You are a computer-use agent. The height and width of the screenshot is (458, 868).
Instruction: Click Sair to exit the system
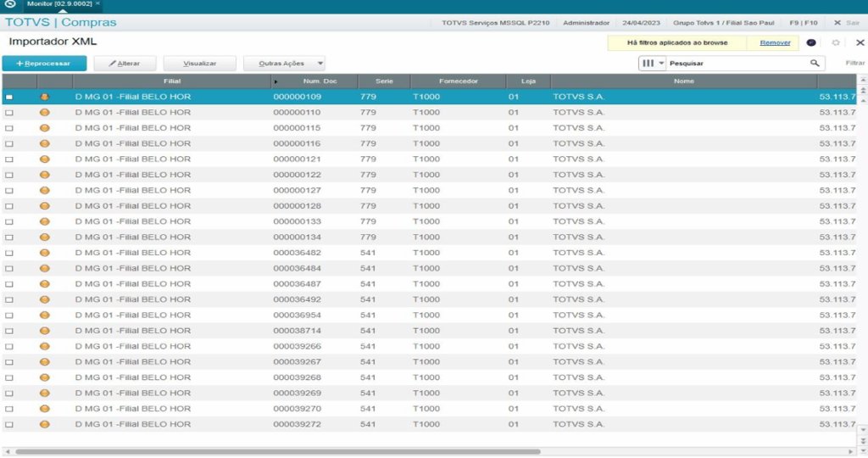click(x=848, y=23)
